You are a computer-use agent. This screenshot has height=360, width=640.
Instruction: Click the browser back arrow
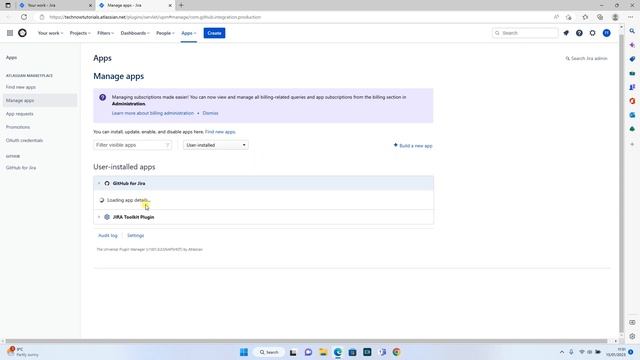(9, 17)
